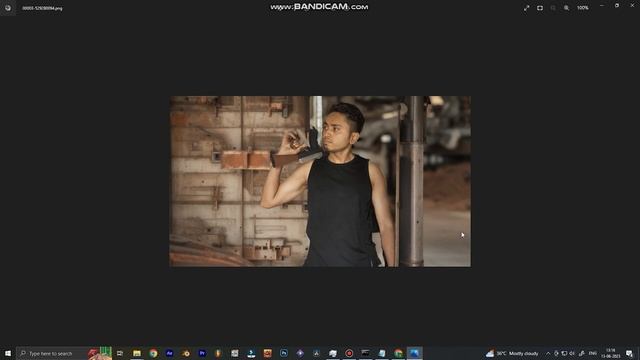Open File Explorer from the taskbar
This screenshot has height=360, width=640.
pyautogui.click(x=137, y=353)
